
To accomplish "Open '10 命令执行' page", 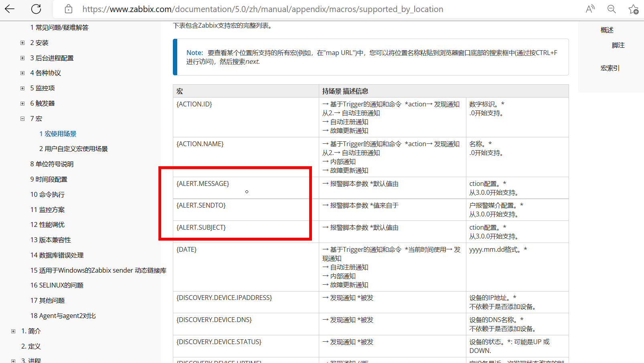I will click(x=47, y=194).
